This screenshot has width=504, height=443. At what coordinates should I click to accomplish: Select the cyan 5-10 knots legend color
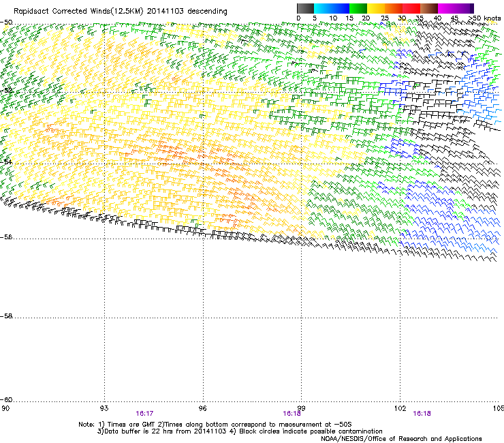[x=323, y=8]
